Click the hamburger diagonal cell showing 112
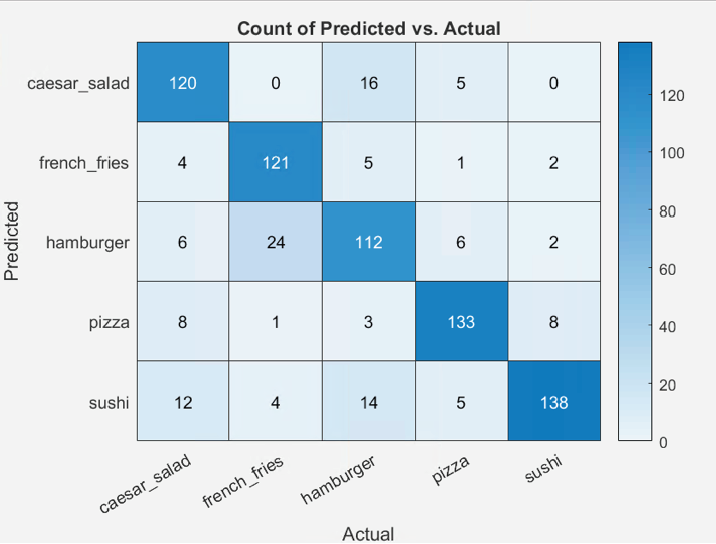The width and height of the screenshot is (716, 544). coord(368,242)
